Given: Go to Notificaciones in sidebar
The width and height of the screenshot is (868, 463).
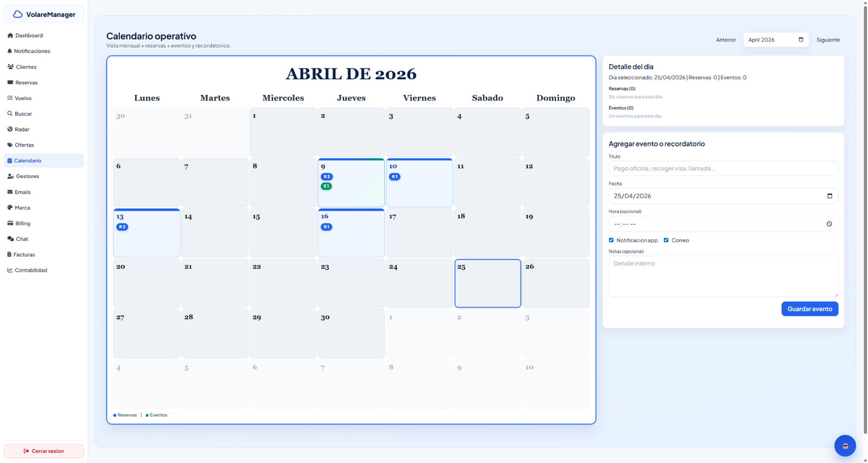Looking at the screenshot, I should (x=44, y=51).
